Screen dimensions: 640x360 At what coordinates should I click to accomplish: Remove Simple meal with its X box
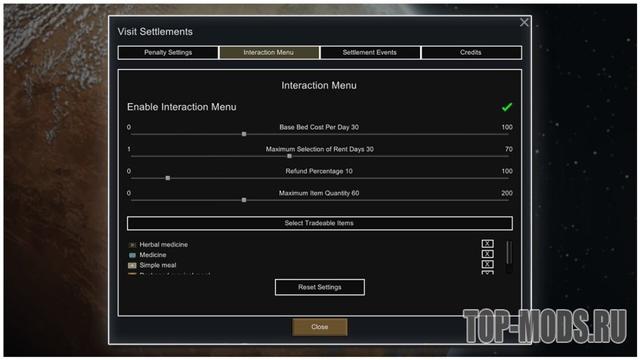[x=487, y=264]
